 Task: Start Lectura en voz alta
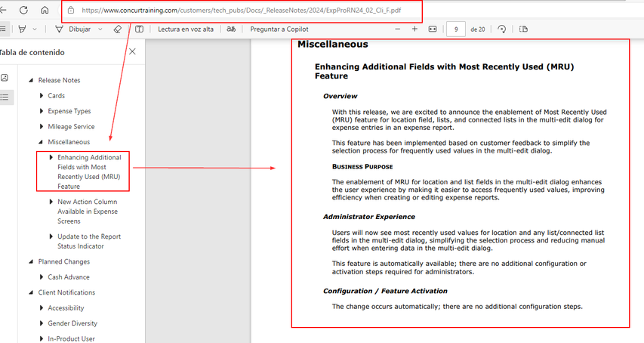(186, 29)
